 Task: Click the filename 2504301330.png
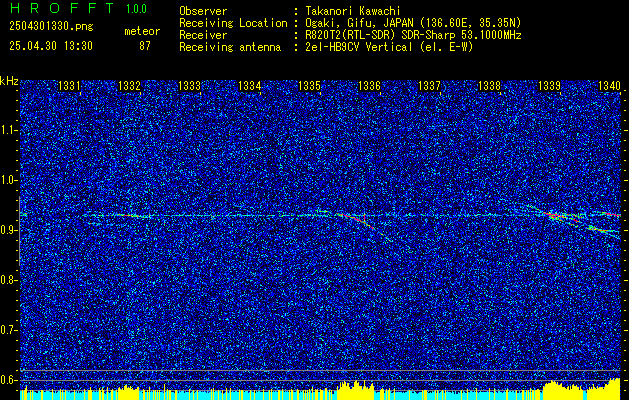point(51,27)
